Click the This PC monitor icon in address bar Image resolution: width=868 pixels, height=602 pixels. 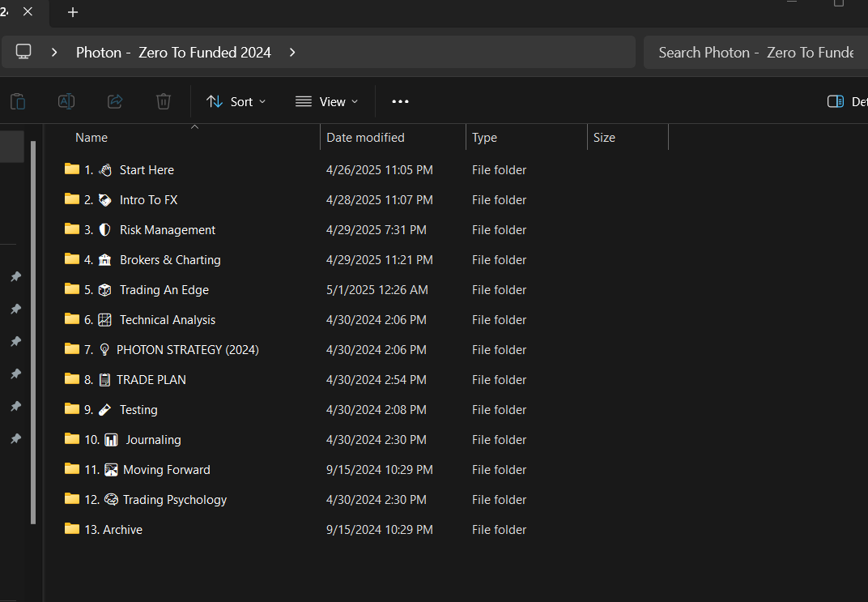[23, 52]
